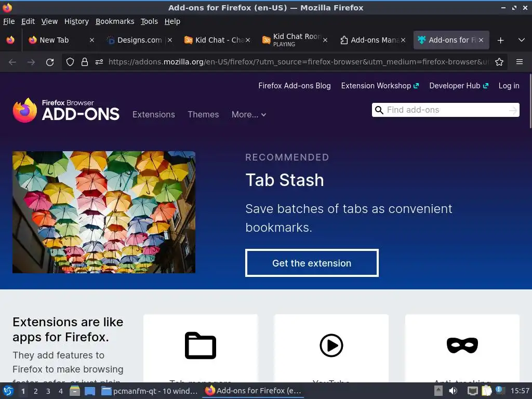View site security via the padlock icon
The height and width of the screenshot is (399, 532).
point(85,62)
